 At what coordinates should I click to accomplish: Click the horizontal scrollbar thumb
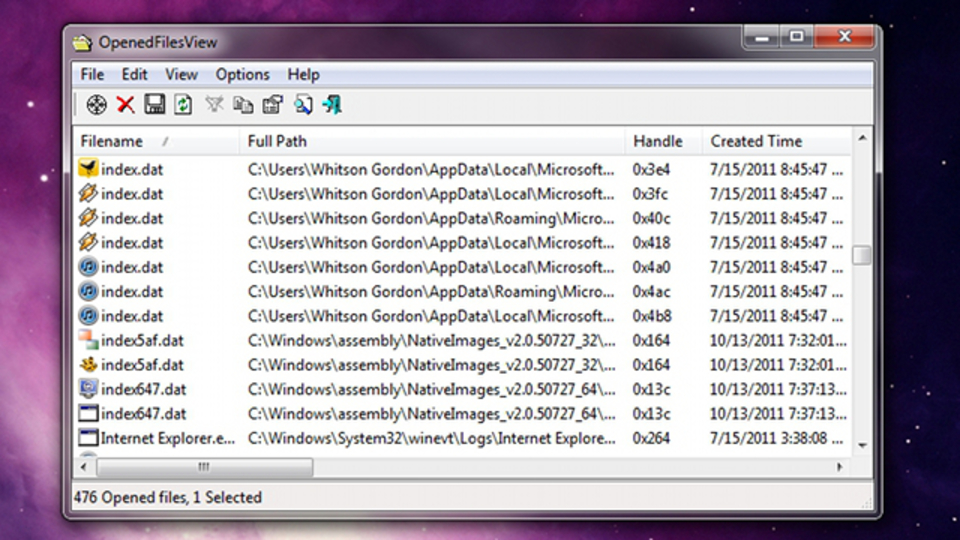pyautogui.click(x=204, y=467)
